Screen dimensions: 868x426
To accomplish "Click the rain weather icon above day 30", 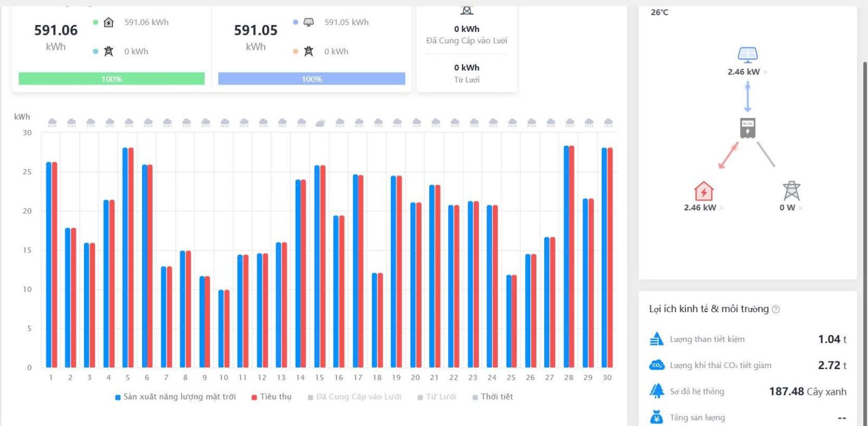I will point(608,123).
